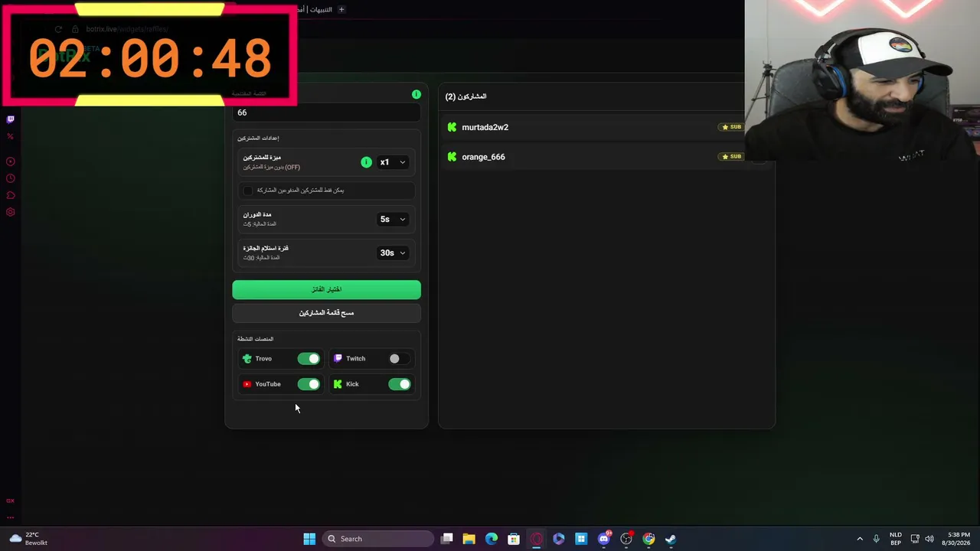Viewport: 980px width, 551px height.
Task: Click the SUB badge on murtada2w2's row
Action: [731, 127]
